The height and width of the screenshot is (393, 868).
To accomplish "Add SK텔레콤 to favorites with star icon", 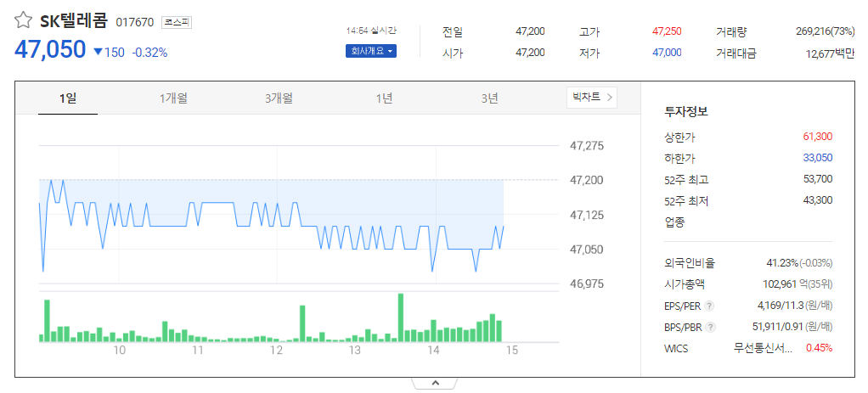I will pos(23,21).
